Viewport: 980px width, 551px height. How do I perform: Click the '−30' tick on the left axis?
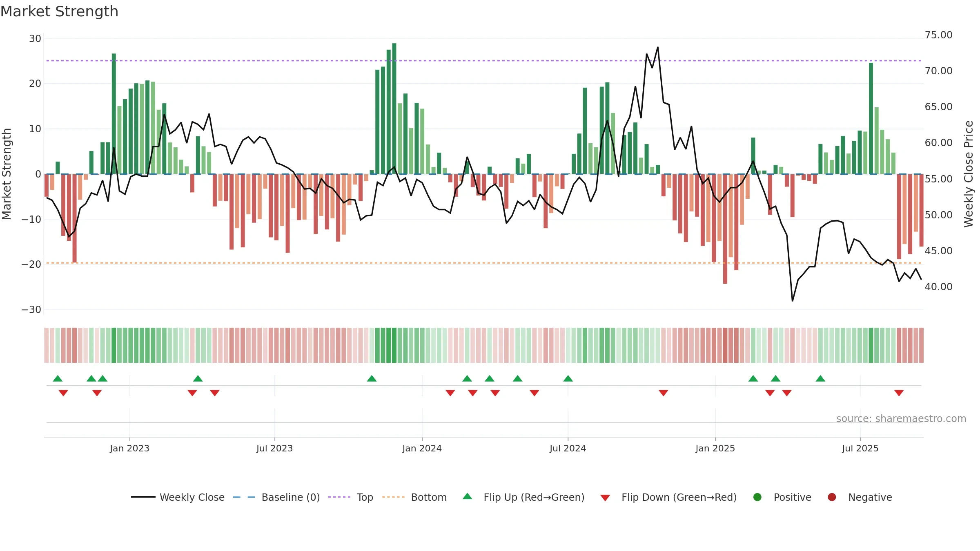click(31, 310)
